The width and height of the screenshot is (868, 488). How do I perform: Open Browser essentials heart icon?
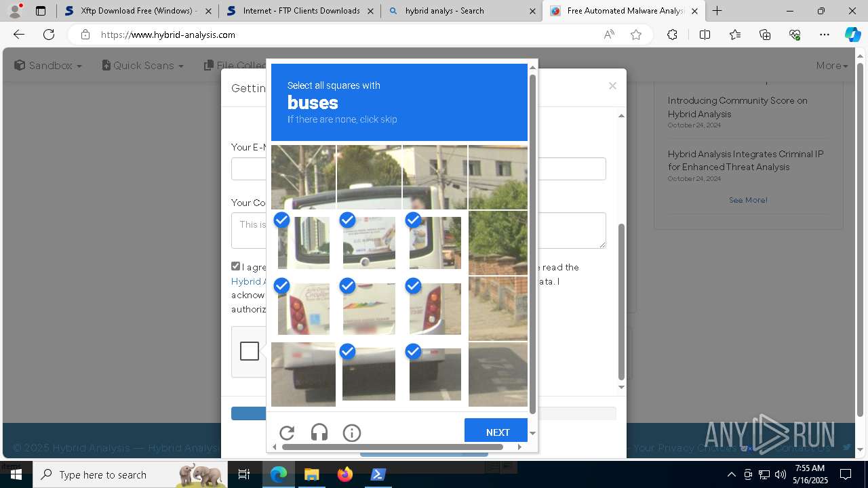click(795, 35)
